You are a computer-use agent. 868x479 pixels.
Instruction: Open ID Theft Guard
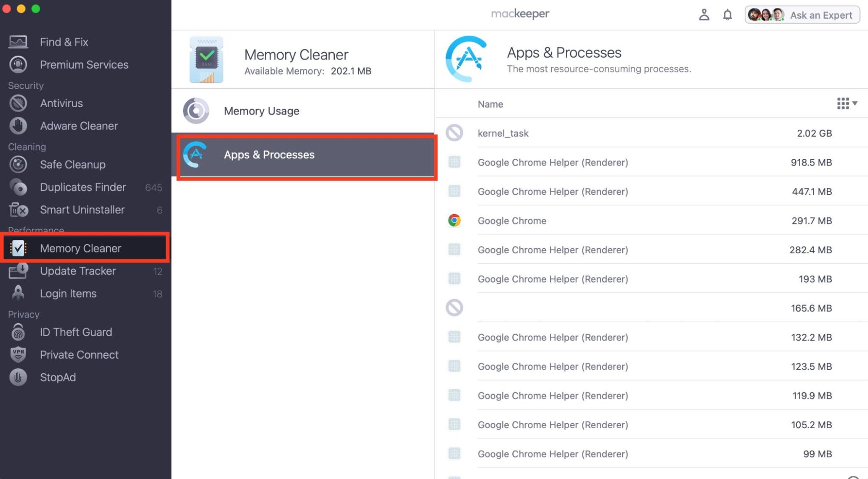76,332
